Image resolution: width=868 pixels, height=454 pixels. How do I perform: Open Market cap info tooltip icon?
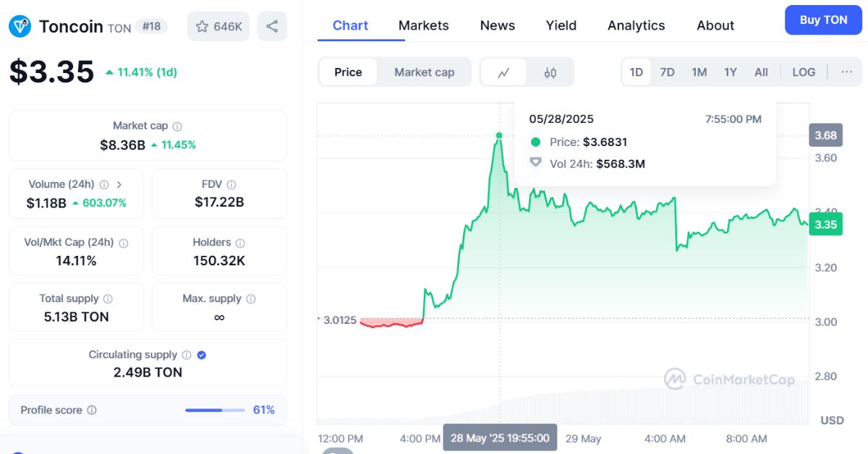pos(177,126)
